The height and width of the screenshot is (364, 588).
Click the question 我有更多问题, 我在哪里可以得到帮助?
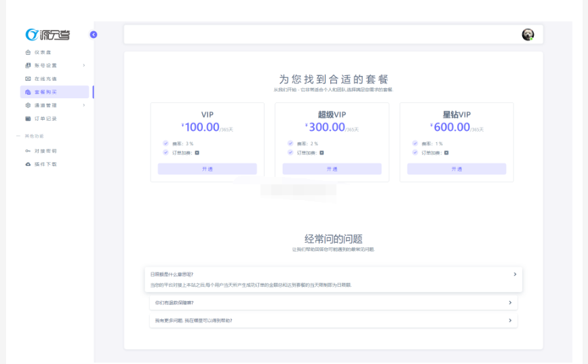[193, 321]
